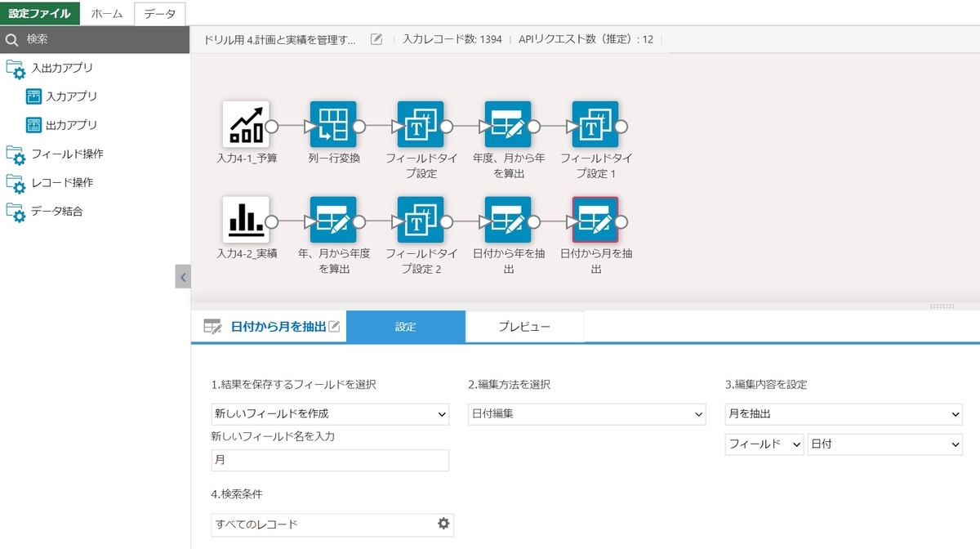Click the 4.検索条件 label
This screenshot has height=549, width=980.
tap(237, 494)
